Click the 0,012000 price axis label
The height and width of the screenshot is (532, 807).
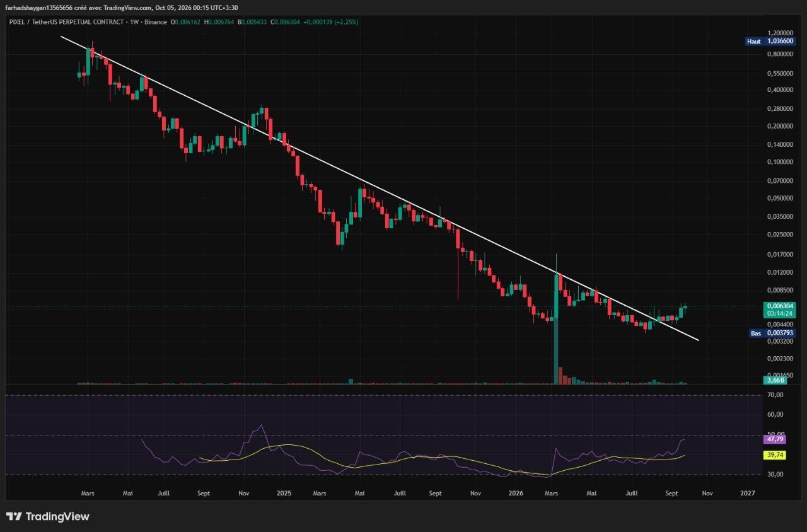pos(780,272)
